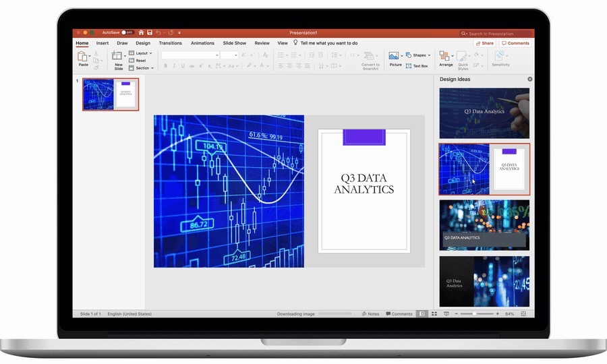Click the Comments button near Share
Image resolution: width=607 pixels, height=364 pixels.
pos(515,43)
